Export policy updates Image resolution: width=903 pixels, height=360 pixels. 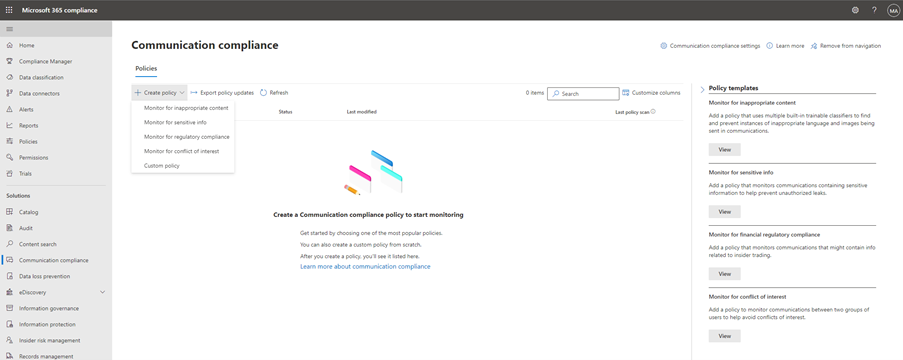222,93
